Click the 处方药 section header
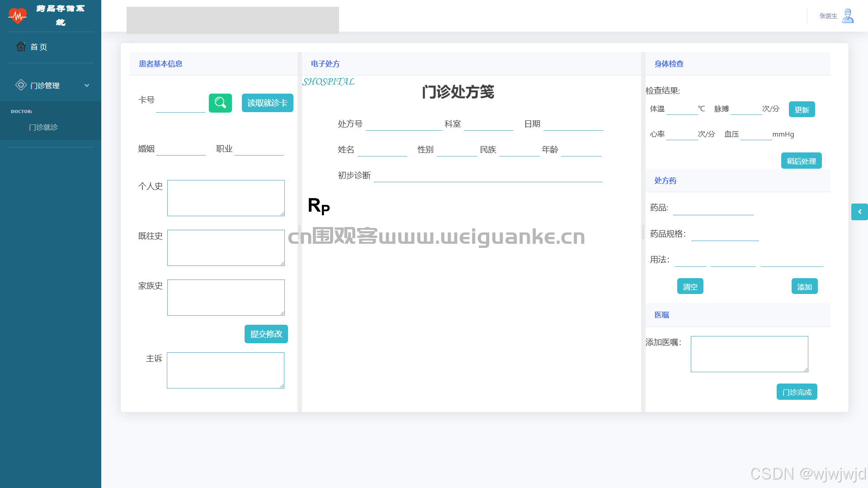The width and height of the screenshot is (868, 488). pos(665,180)
